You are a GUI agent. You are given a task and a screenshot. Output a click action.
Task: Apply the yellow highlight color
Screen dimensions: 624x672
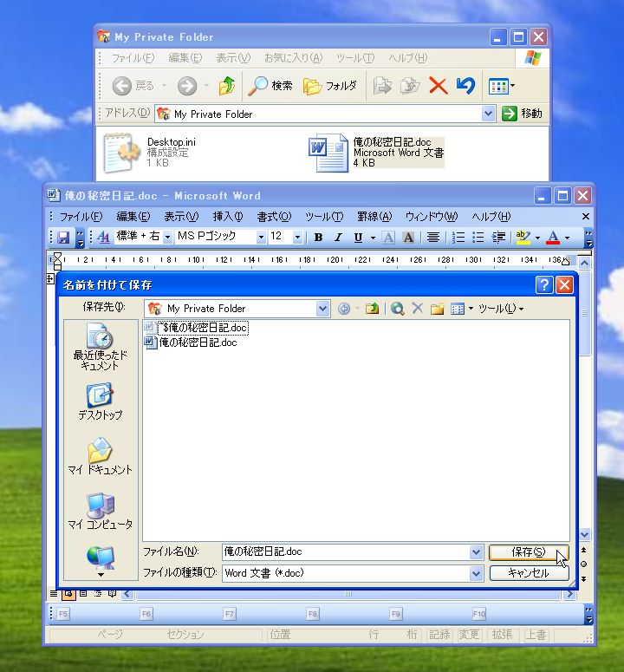(523, 237)
